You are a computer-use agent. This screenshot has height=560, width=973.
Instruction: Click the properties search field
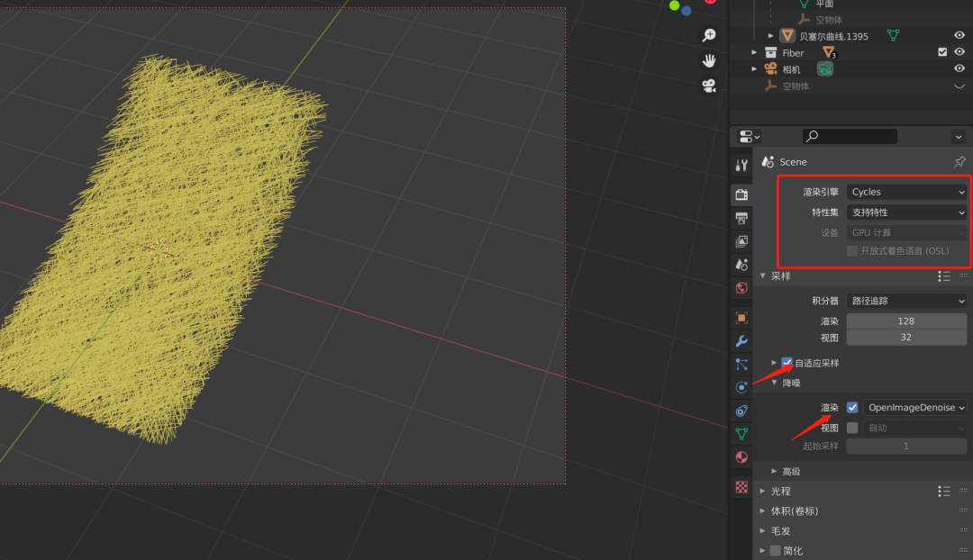(850, 137)
